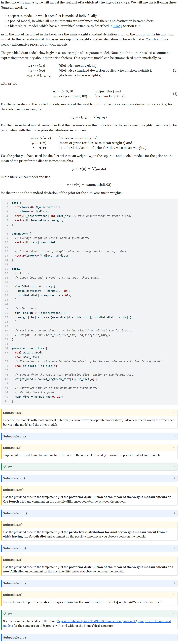Click equation number (2)
182x644 pixels.
tap(175, 94)
